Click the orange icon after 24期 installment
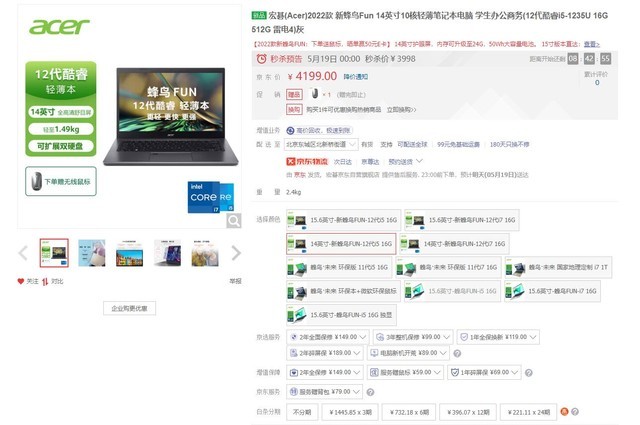This screenshot has width=640, height=425. coord(564,412)
